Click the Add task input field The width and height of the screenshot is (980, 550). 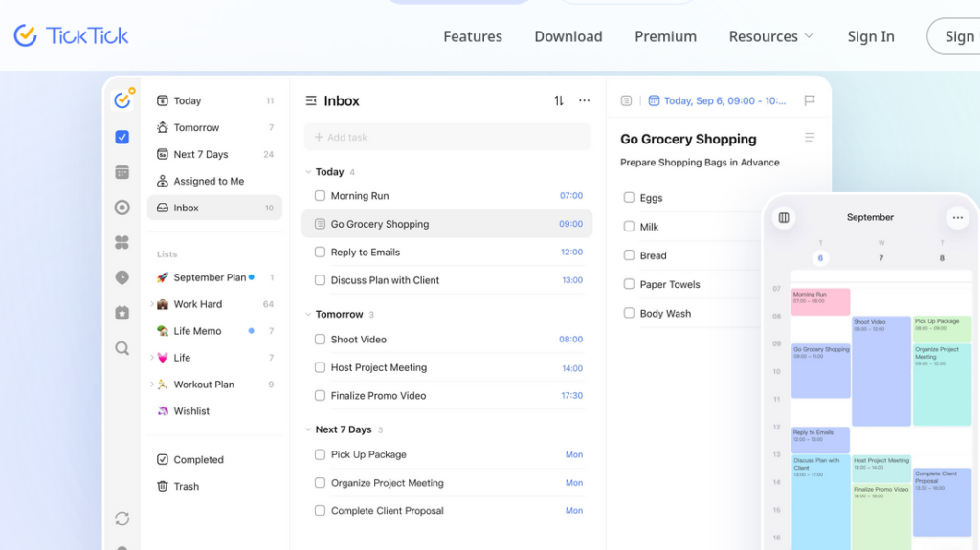448,137
